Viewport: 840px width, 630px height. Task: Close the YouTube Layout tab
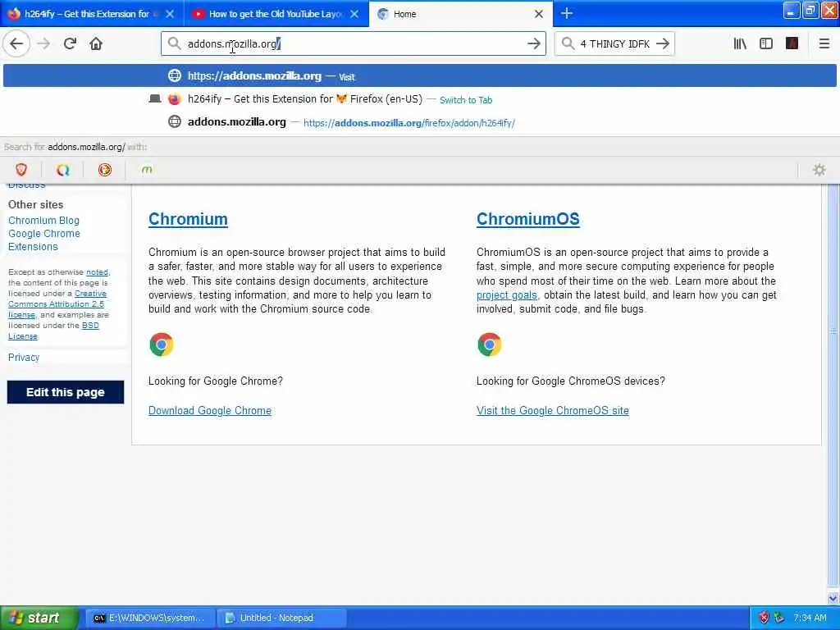354,14
